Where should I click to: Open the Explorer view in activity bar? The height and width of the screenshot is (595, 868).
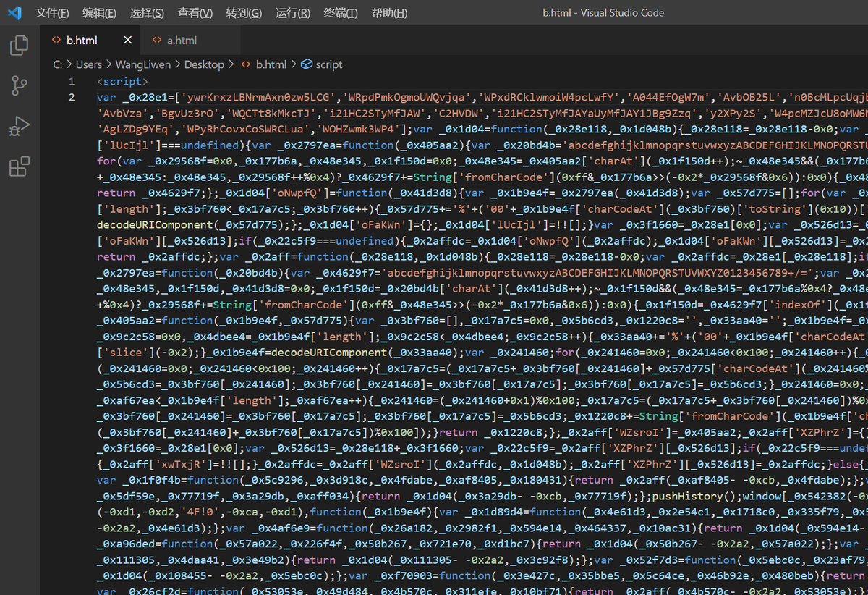coord(19,46)
